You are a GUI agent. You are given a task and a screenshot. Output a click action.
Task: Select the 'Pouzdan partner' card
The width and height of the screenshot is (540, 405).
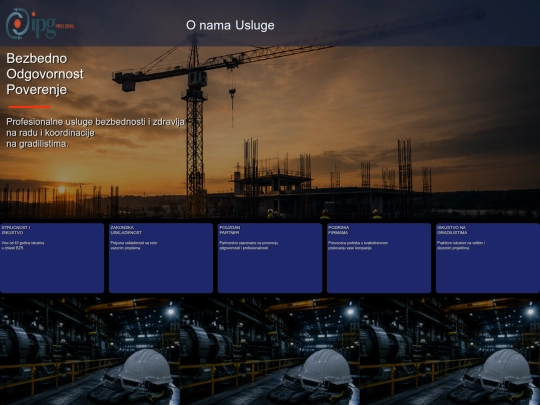(270, 258)
